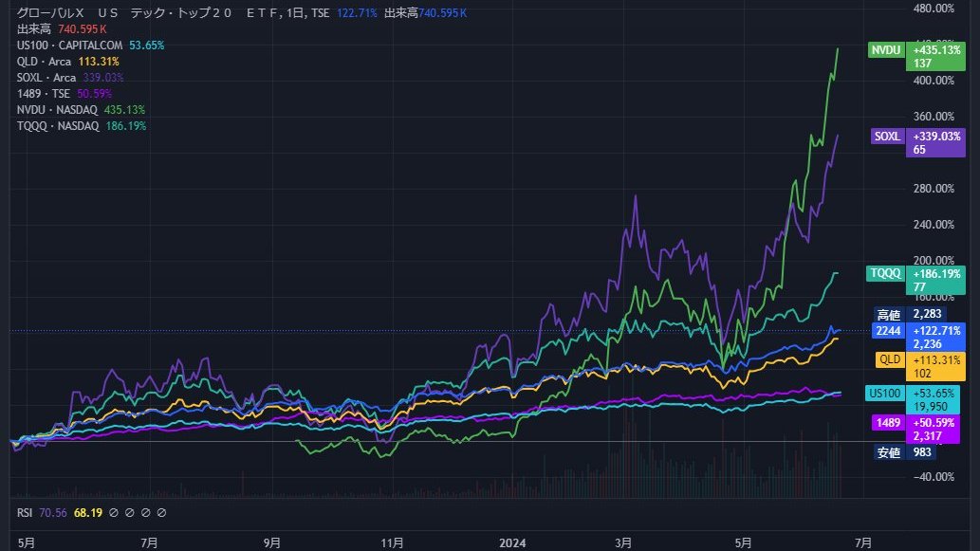The height and width of the screenshot is (551, 980).
Task: Click the 高値 2,283 high label
Action: [909, 314]
